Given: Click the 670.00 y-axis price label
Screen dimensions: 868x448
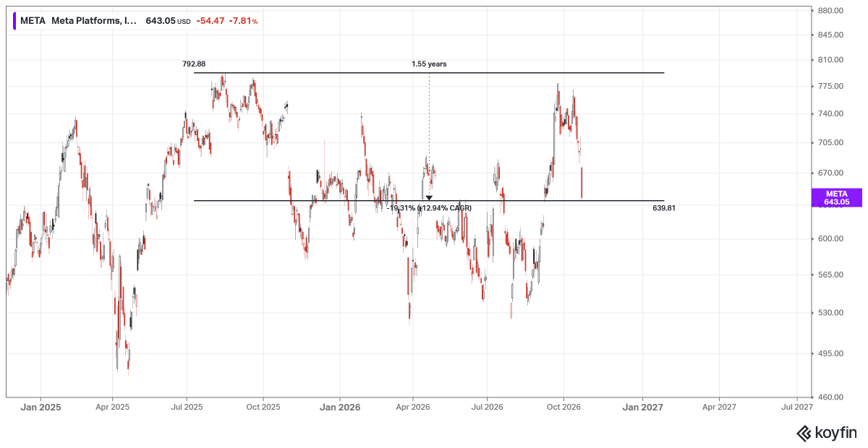Looking at the screenshot, I should point(830,173).
